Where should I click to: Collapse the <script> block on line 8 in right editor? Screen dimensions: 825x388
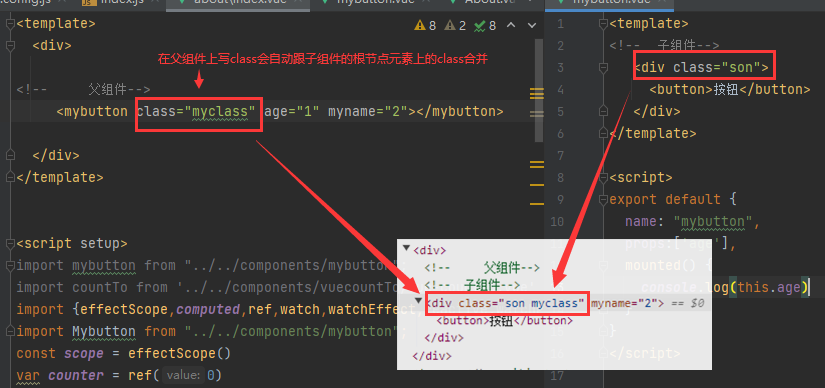603,177
